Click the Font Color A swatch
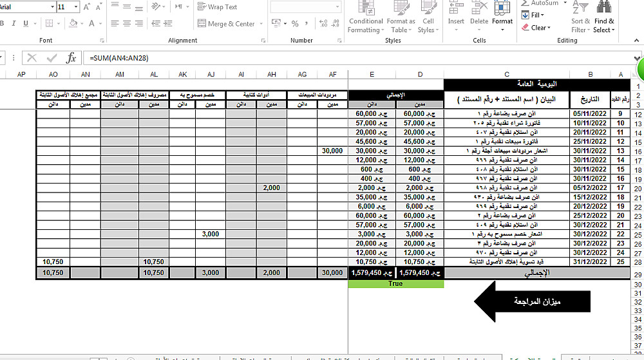Image resolution: width=644 pixels, height=360 pixels. click(x=92, y=23)
